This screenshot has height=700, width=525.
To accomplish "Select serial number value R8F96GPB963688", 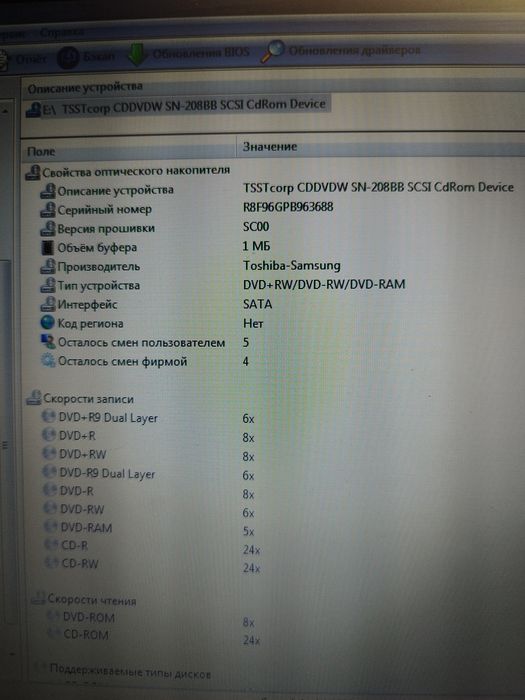I will [x=288, y=207].
